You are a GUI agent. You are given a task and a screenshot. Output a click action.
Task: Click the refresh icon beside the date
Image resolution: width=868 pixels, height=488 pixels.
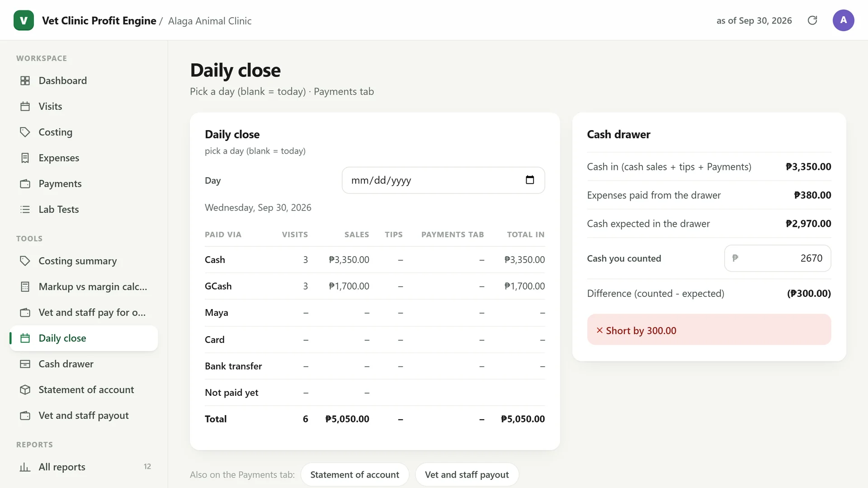pyautogui.click(x=812, y=20)
